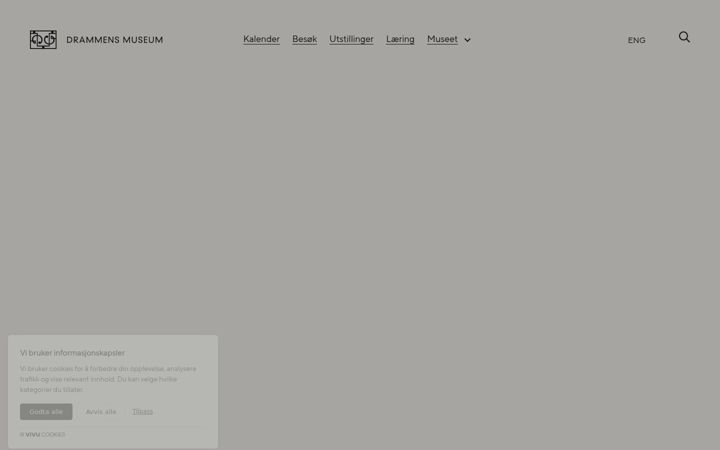Click the DRAMMENS MUSEUM wordmark text
Viewport: 720px width, 450px height.
tap(114, 40)
